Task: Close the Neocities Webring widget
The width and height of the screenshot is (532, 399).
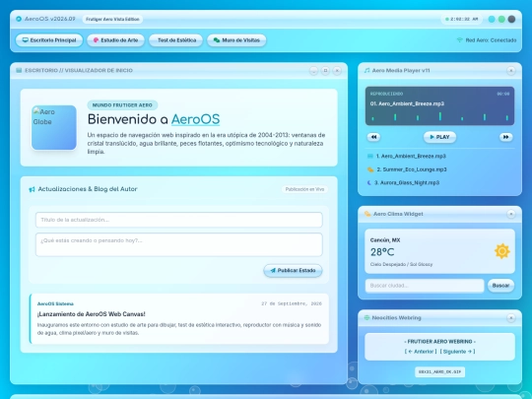Action: (x=511, y=318)
